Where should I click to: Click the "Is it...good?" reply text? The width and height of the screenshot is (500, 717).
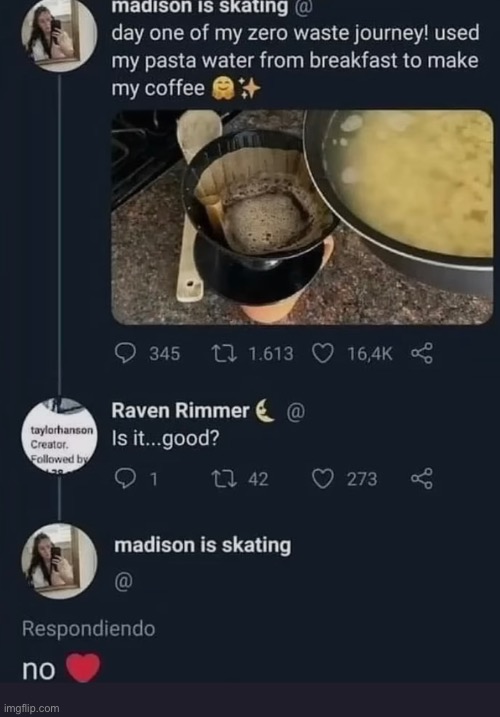166,439
